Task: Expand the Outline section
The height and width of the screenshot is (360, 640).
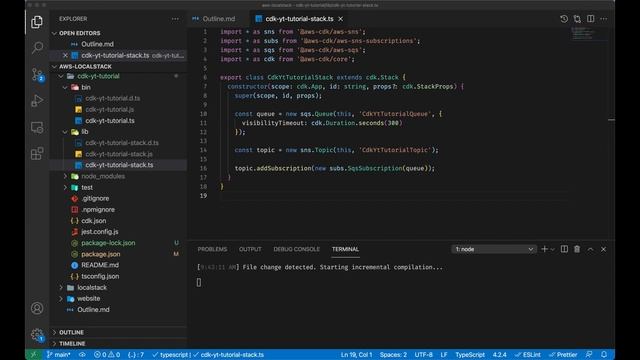Action: point(71,332)
